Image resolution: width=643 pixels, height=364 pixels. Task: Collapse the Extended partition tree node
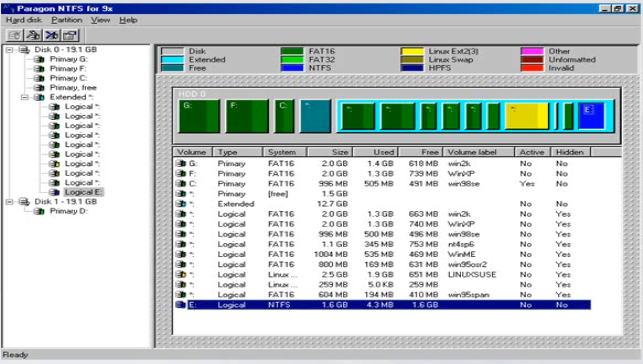[x=24, y=97]
